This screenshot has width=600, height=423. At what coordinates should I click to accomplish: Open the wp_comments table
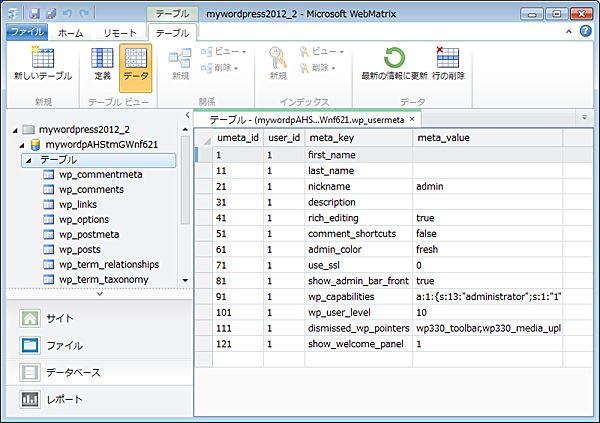point(91,189)
